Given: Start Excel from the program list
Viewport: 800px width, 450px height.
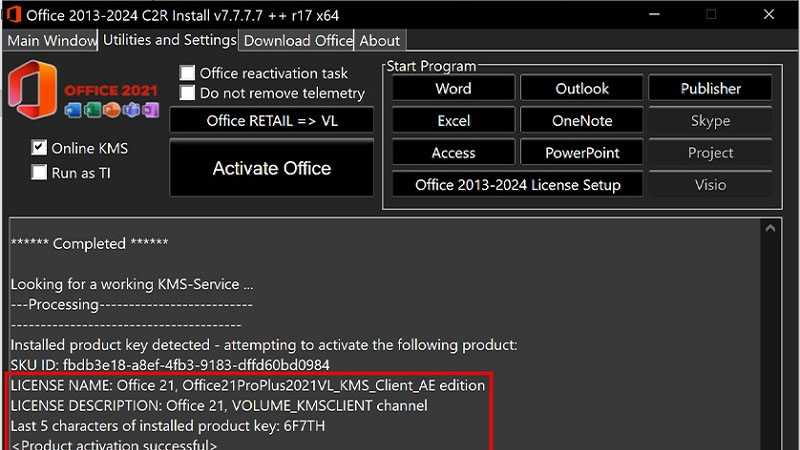Looking at the screenshot, I should [x=453, y=121].
